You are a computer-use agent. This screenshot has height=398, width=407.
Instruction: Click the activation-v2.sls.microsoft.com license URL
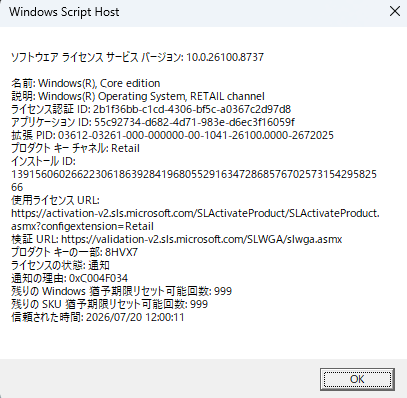tap(195, 213)
